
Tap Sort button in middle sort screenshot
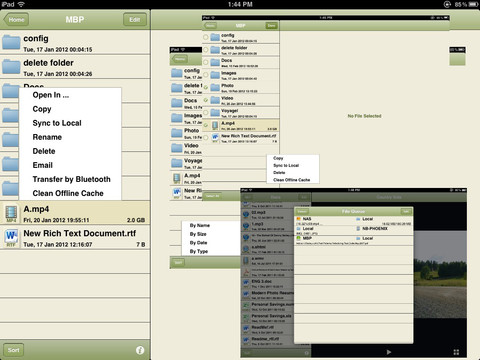point(178,263)
